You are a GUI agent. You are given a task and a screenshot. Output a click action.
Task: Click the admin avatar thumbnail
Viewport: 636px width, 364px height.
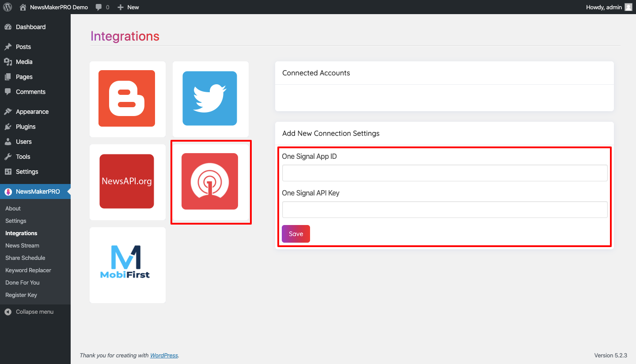pos(628,7)
